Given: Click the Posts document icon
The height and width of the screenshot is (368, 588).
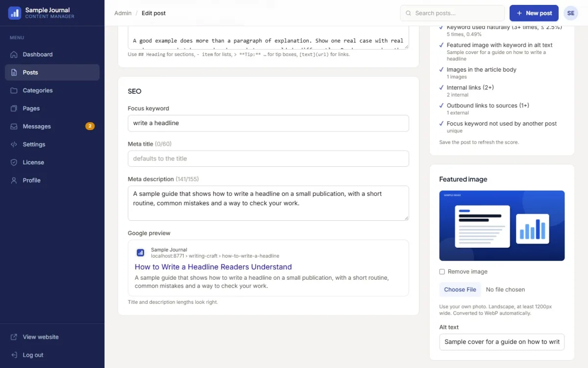Looking at the screenshot, I should [14, 73].
